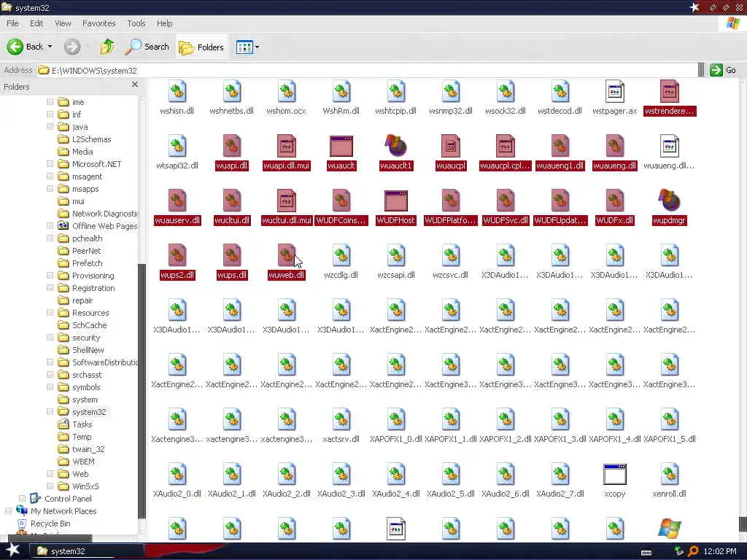Click the Up one level toolbar icon
The width and height of the screenshot is (747, 560).
point(107,47)
